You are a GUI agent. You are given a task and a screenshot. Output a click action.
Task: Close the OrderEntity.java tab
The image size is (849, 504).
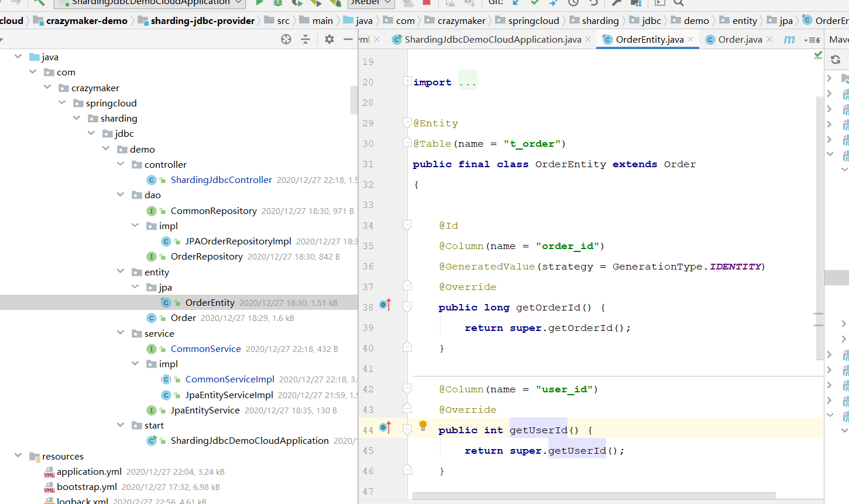(691, 39)
